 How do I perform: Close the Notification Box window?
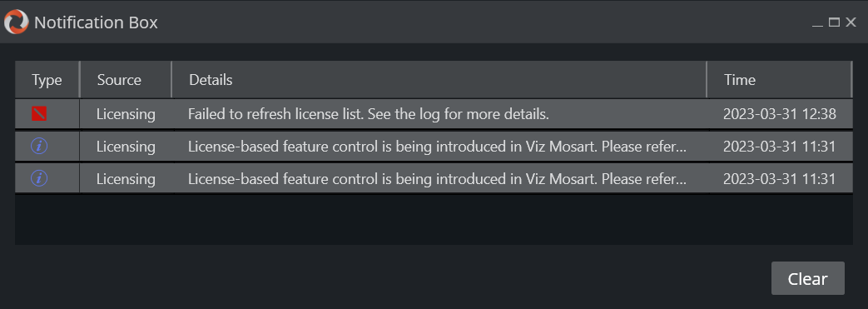851,22
